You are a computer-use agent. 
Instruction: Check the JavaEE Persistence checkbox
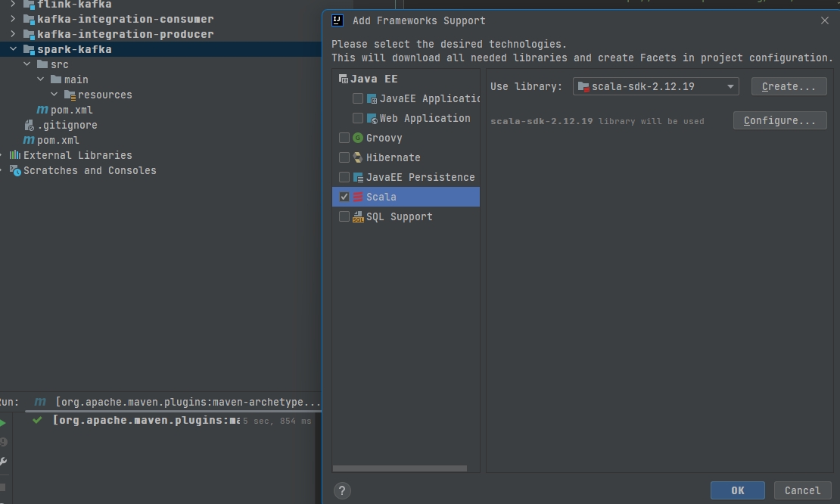tap(344, 177)
